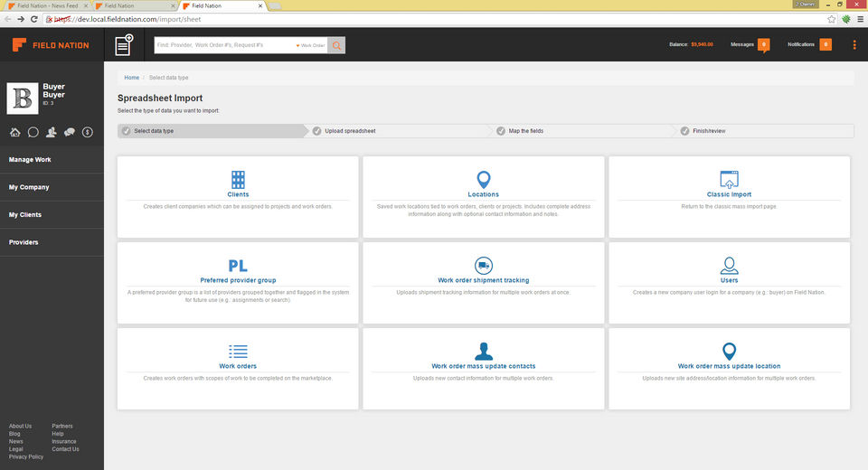The width and height of the screenshot is (868, 470).
Task: Open the Buyer profile avatar
Action: tap(22, 98)
